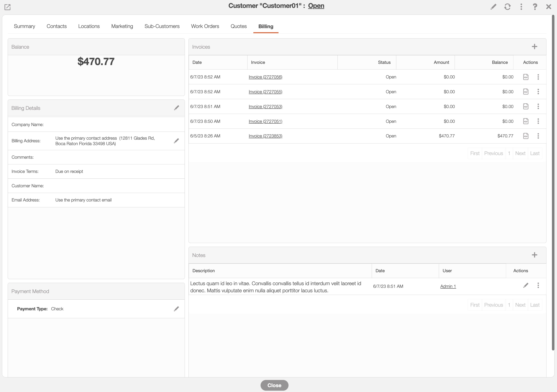557x392 pixels.
Task: Click the edit customer pencil in header
Action: pos(493,6)
